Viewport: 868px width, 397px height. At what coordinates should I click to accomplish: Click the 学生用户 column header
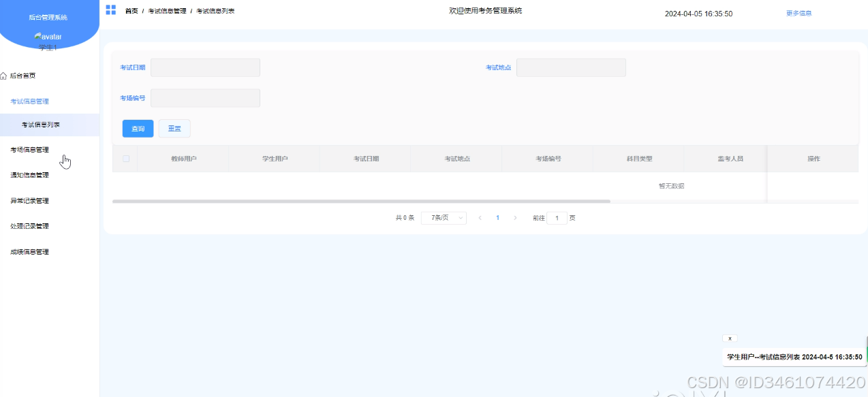(x=275, y=159)
